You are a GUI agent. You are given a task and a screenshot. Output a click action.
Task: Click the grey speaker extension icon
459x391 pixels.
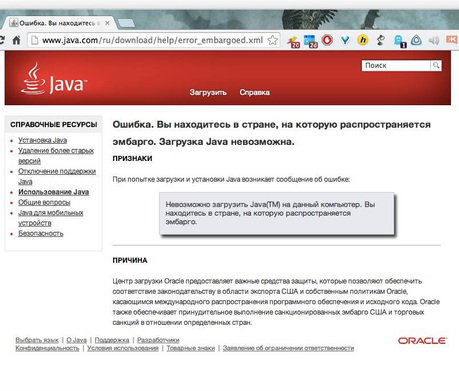pos(434,40)
